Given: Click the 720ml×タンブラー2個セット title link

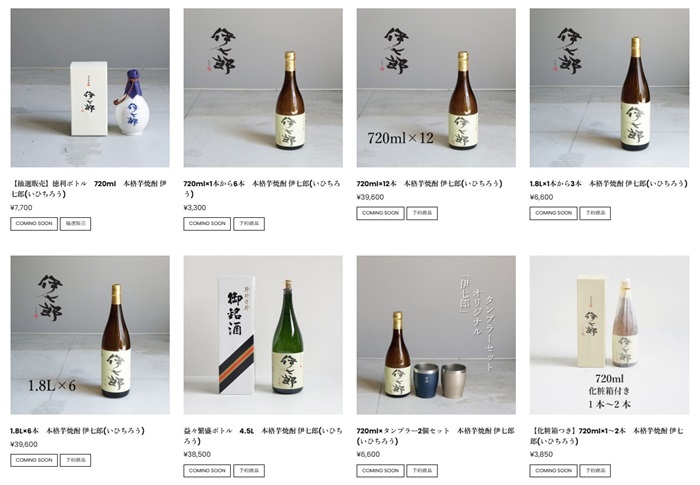Looking at the screenshot, I should click(435, 436).
